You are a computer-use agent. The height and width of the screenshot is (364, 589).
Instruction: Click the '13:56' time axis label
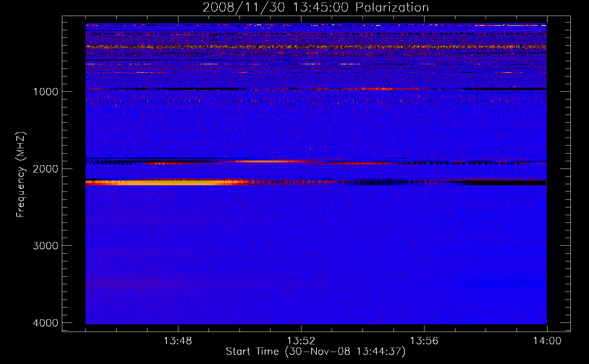424,341
